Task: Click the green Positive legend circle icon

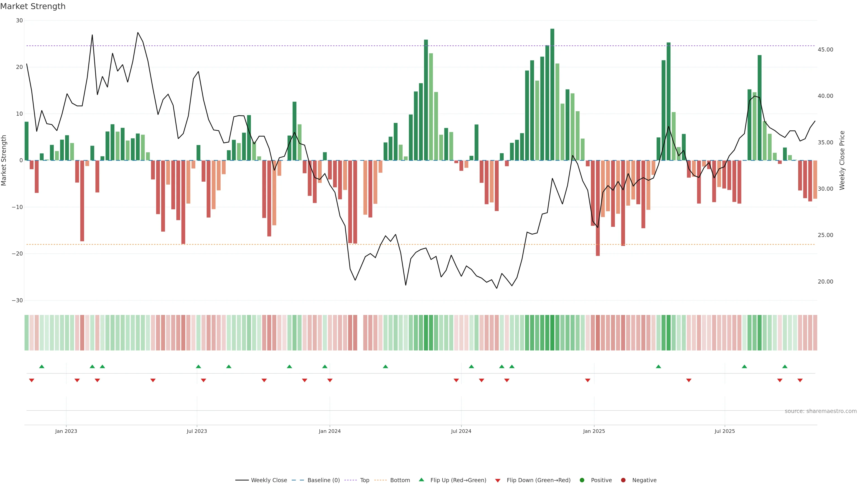Action: tap(582, 480)
